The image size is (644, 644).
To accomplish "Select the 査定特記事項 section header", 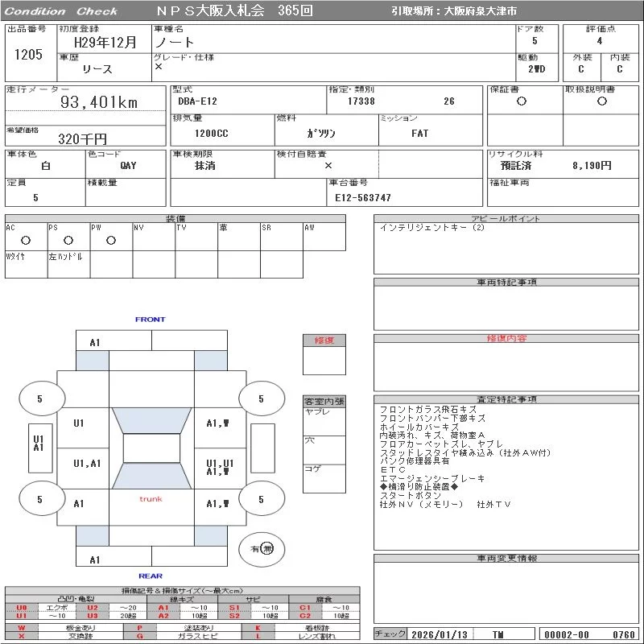I will coord(506,399).
